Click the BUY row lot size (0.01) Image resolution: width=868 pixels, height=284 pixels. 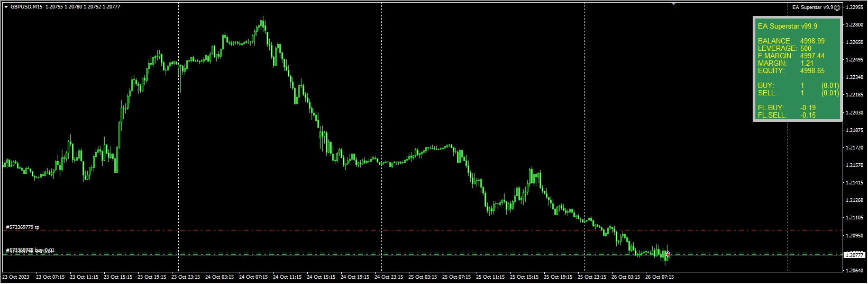[x=830, y=85]
